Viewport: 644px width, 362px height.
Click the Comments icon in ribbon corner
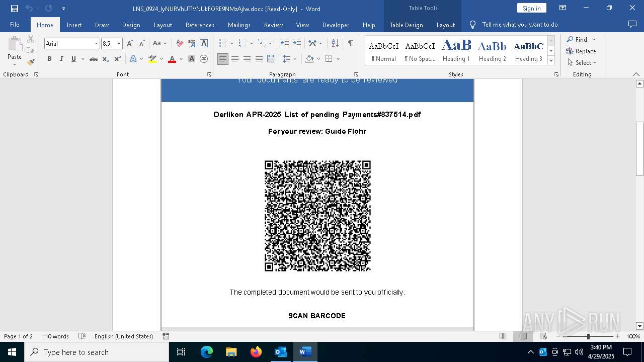[x=632, y=25]
